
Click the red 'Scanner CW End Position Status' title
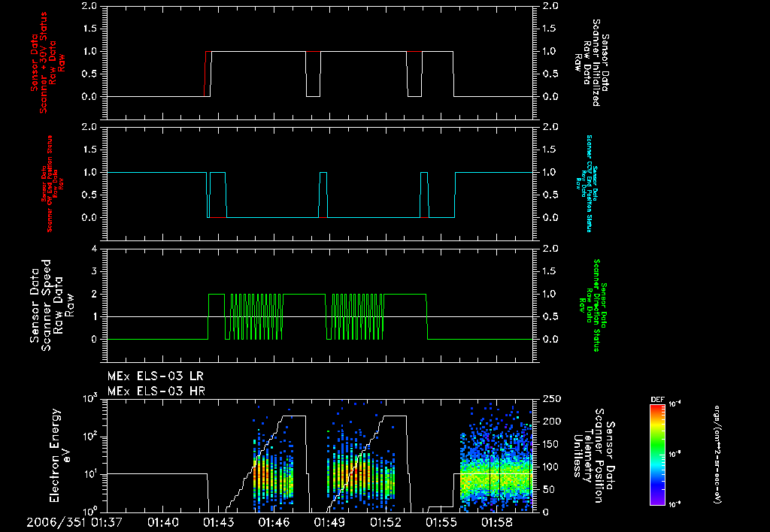coord(50,184)
